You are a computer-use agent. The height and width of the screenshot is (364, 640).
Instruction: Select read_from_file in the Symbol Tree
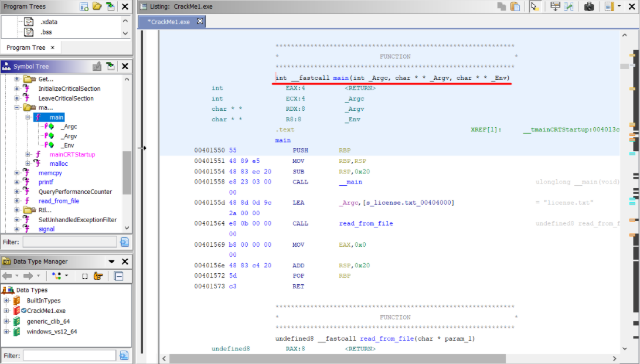(59, 201)
